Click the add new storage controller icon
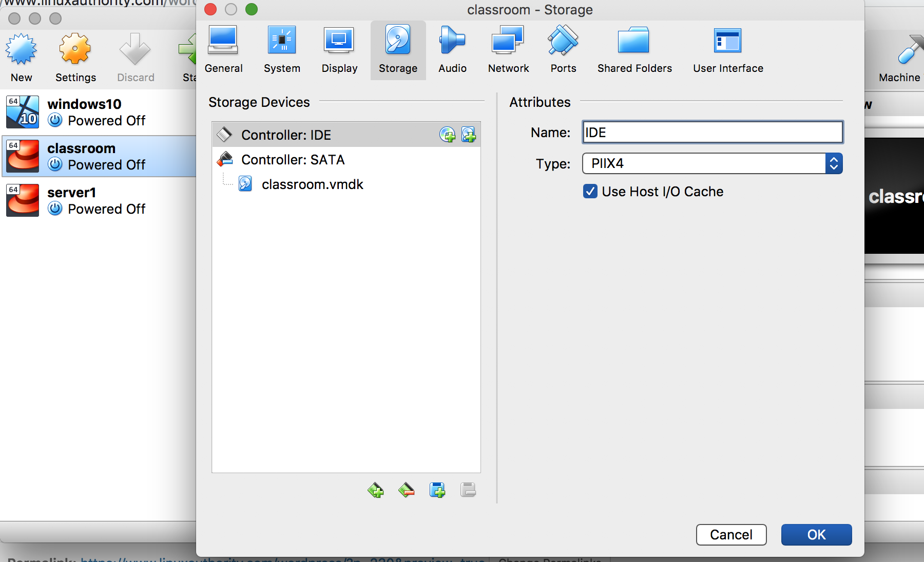 tap(376, 490)
